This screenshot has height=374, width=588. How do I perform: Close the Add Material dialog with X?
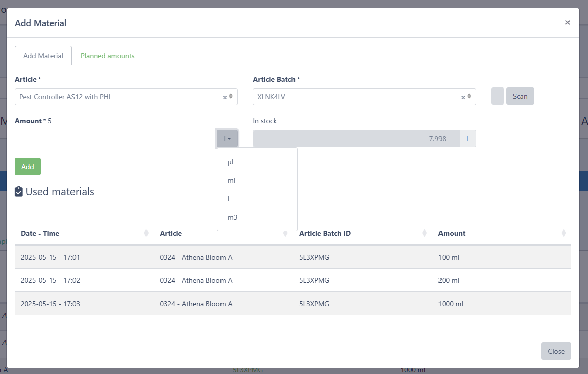pyautogui.click(x=567, y=23)
